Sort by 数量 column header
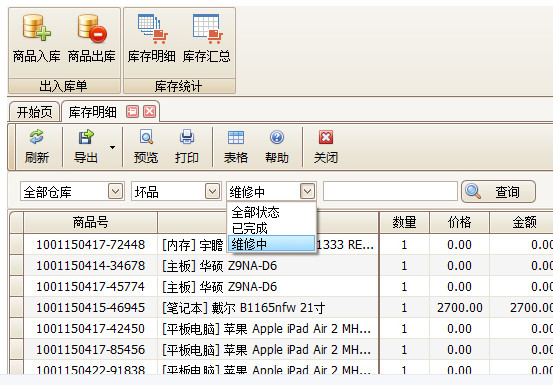The height and width of the screenshot is (387, 553). 404,223
